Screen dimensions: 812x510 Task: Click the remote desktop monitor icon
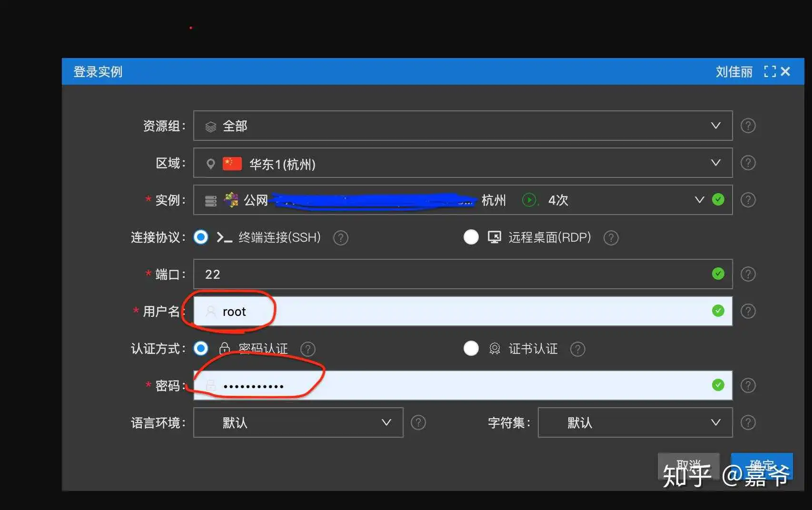495,237
